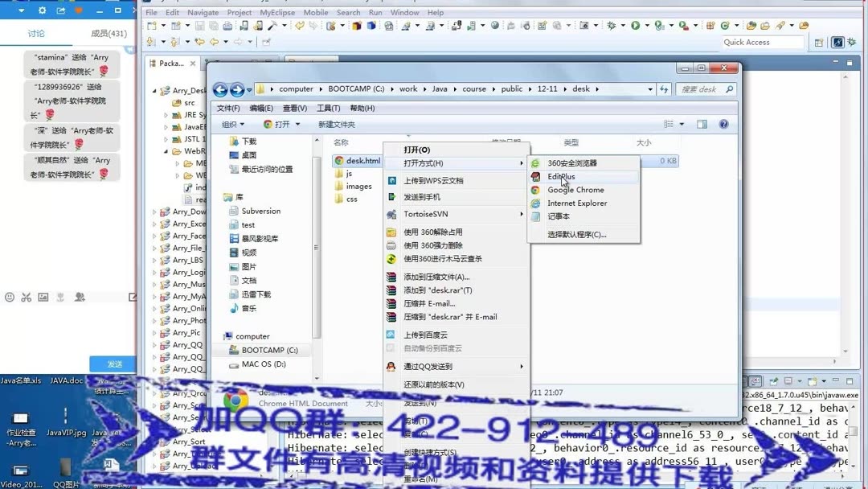Open the 打开 button dropdown arrow
Viewport: 868px width, 489px height.
297,124
